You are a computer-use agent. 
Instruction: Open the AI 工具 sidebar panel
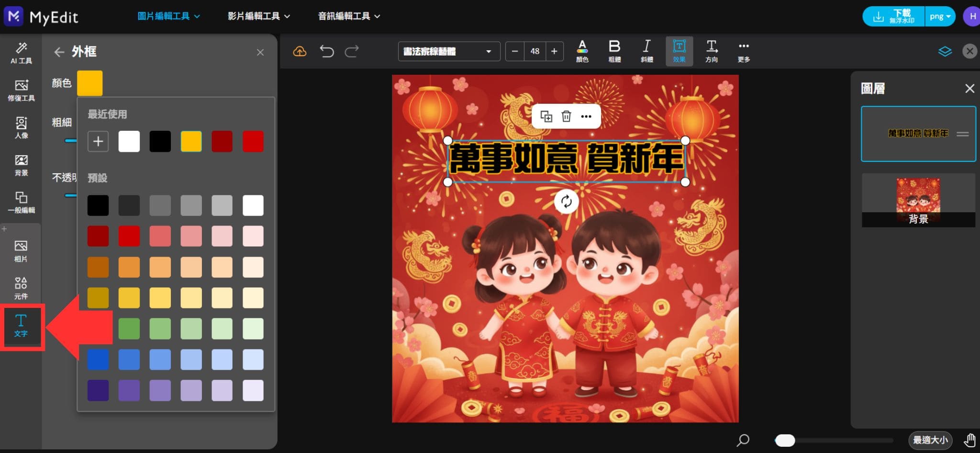click(21, 53)
